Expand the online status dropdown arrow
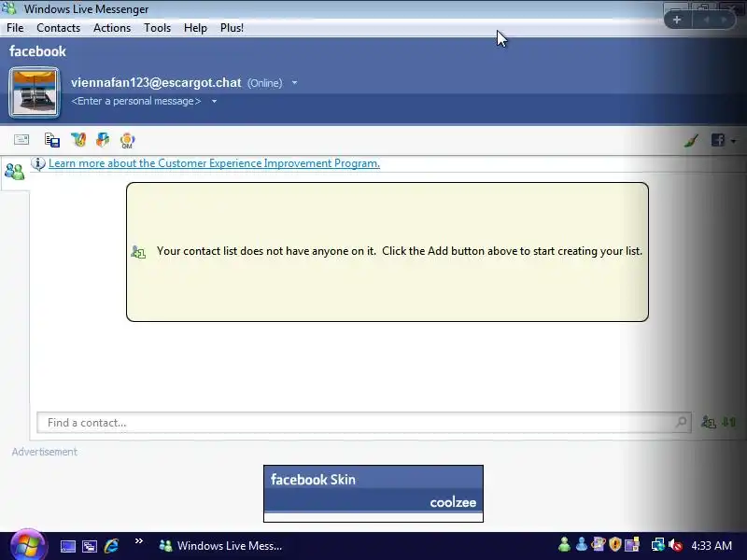747x560 pixels. tap(294, 83)
